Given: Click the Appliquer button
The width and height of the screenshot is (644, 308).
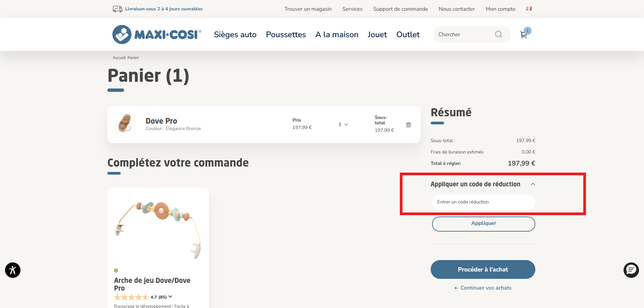Looking at the screenshot, I should [483, 224].
